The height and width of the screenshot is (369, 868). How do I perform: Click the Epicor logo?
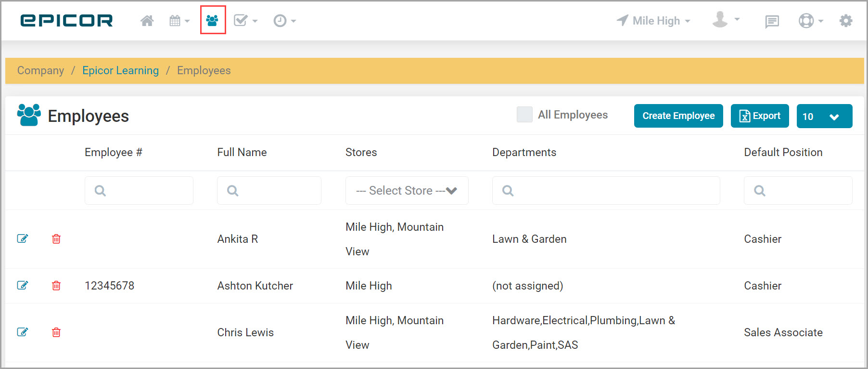pyautogui.click(x=66, y=21)
